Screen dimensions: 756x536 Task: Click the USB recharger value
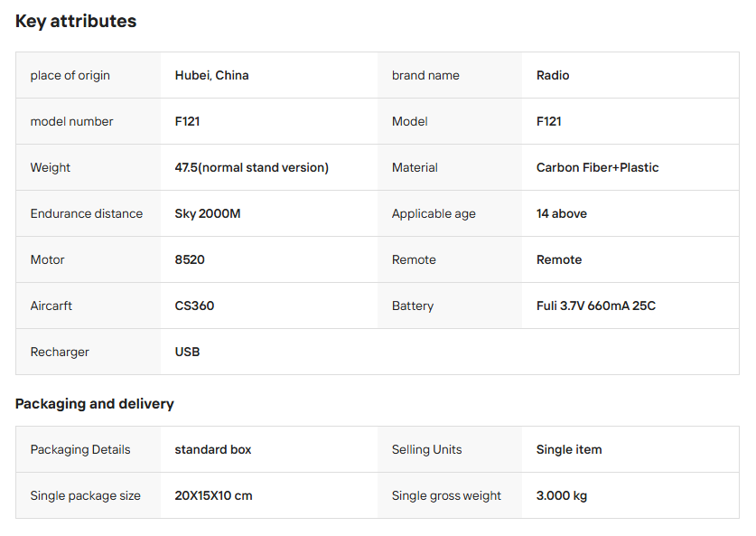187,352
